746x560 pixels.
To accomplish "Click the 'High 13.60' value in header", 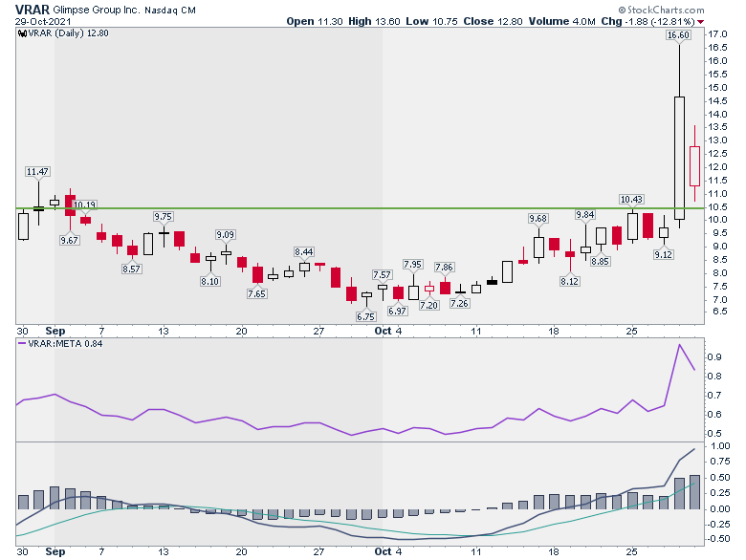I will click(x=374, y=21).
